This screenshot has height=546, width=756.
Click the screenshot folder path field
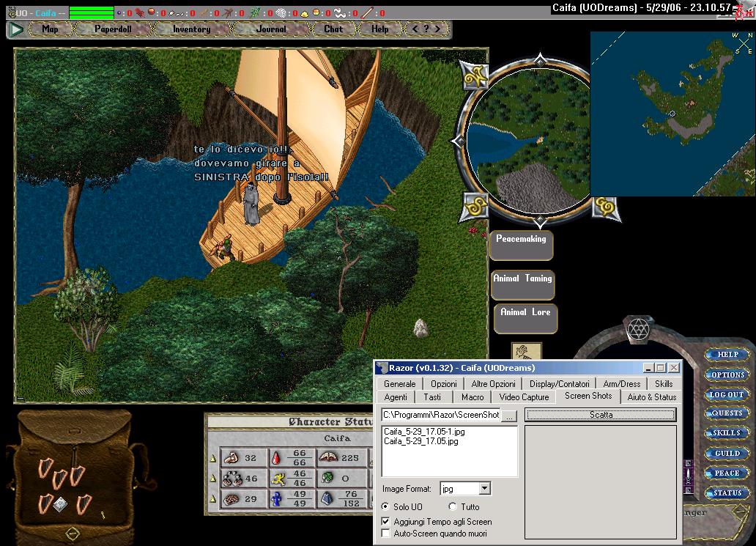[x=441, y=415]
